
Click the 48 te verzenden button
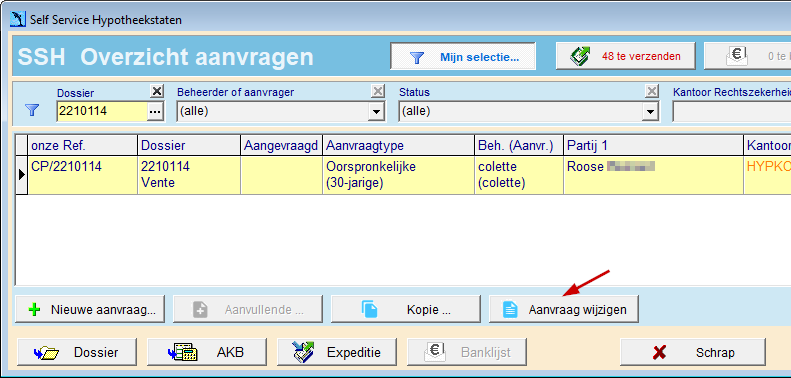[626, 57]
